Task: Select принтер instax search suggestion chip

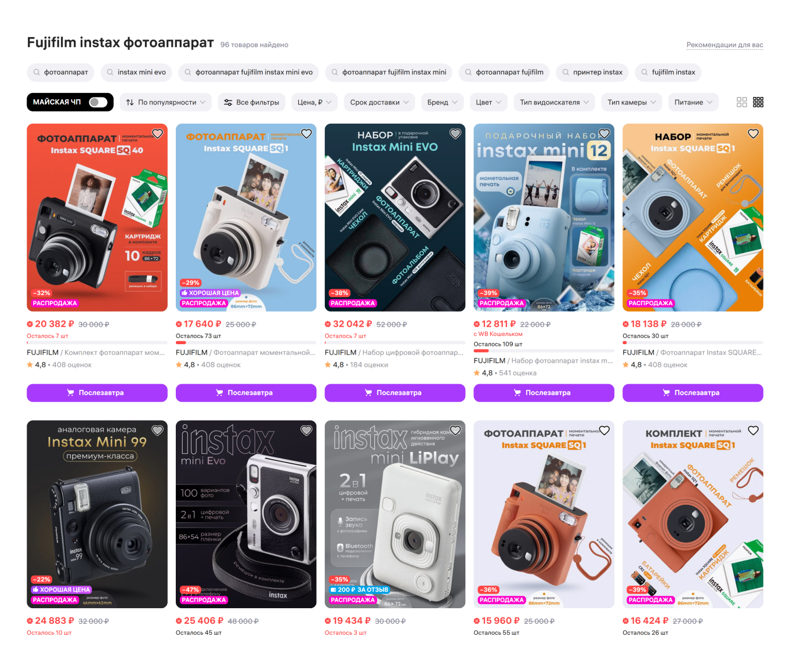Action: click(592, 72)
